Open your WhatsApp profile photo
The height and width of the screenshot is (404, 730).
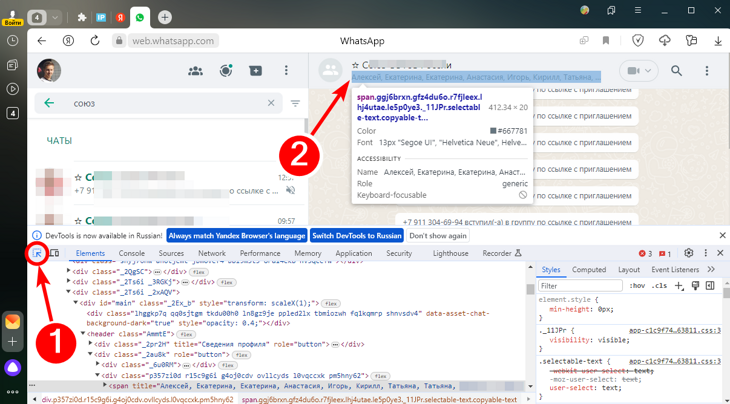49,71
